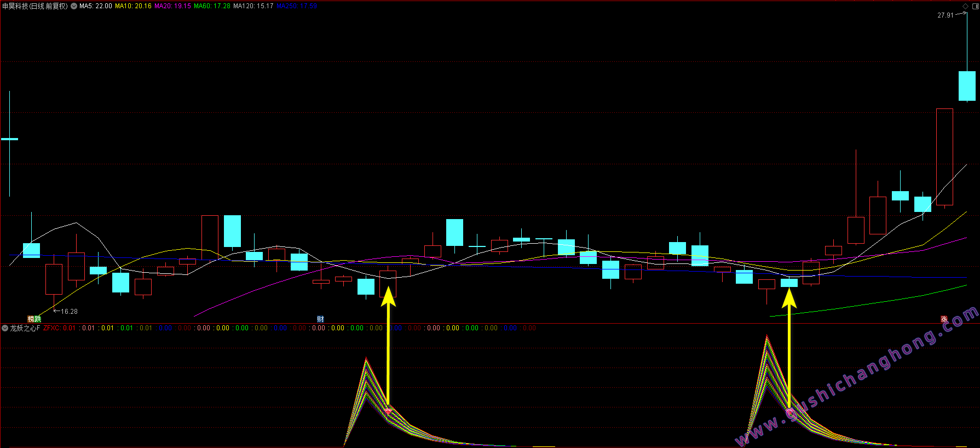
Task: Select the first cyan doji candle at the far left
Action: pyautogui.click(x=9, y=139)
